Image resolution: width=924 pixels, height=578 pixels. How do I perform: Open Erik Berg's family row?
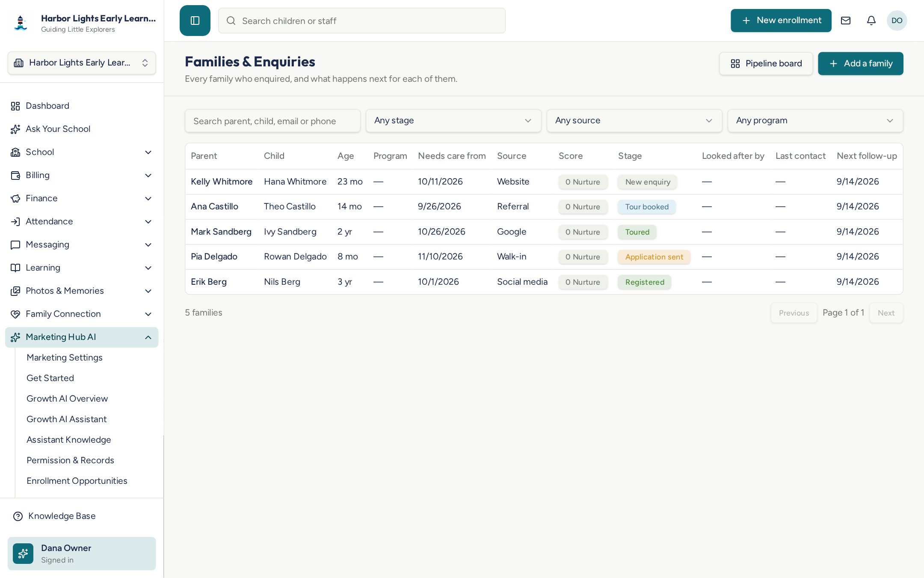coord(544,282)
